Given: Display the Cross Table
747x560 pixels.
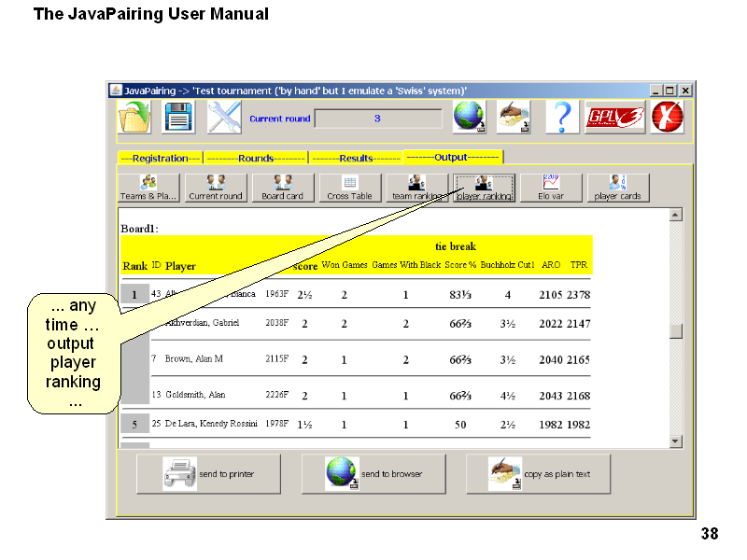Looking at the screenshot, I should (x=349, y=189).
